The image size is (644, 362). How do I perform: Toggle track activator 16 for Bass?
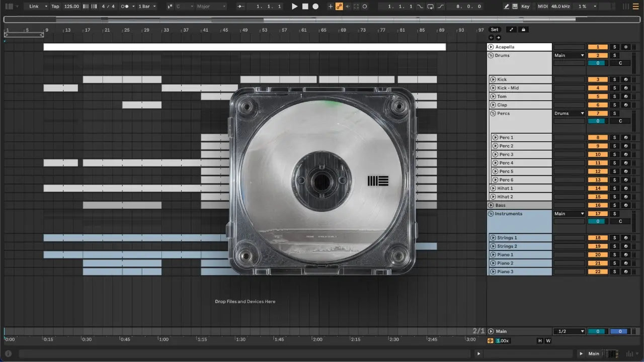598,205
